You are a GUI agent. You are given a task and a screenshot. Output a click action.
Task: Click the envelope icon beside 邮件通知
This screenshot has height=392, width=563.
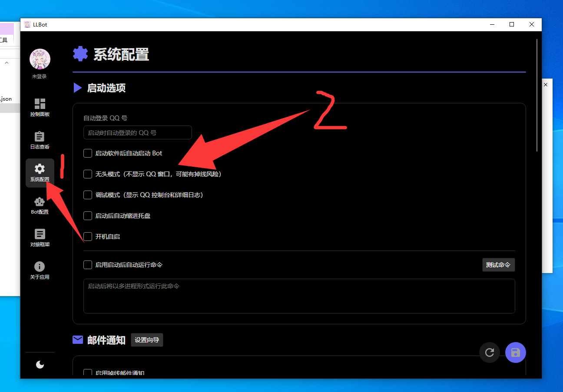[x=78, y=339]
